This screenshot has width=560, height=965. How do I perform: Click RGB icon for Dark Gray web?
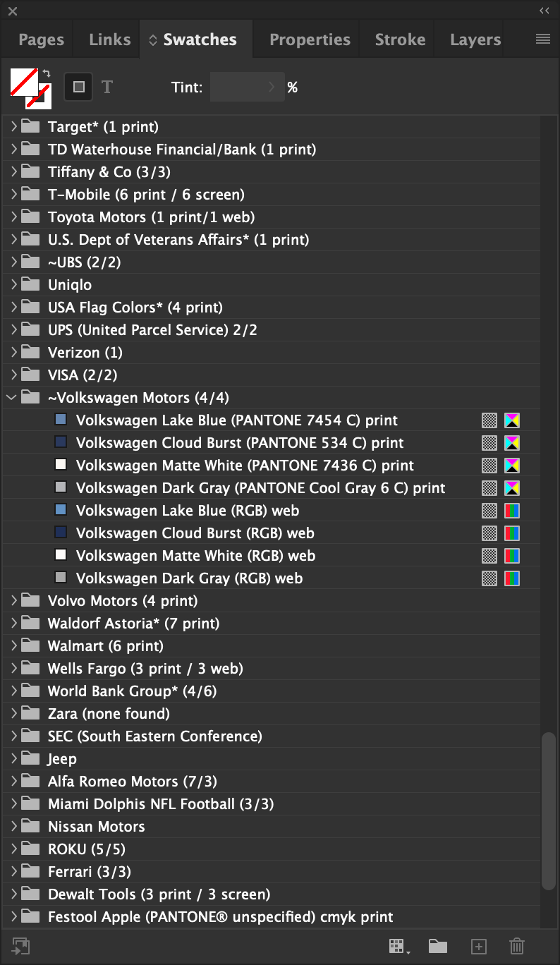(512, 579)
